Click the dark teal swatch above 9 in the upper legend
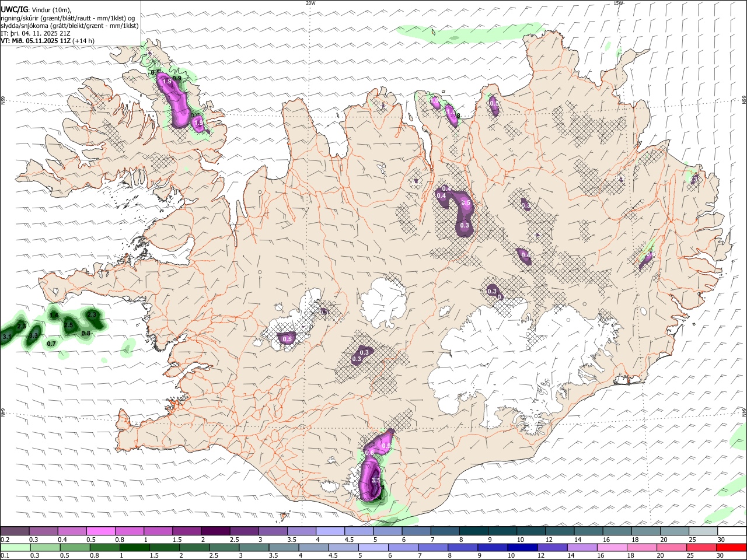The height and width of the screenshot is (560, 747). click(x=503, y=531)
